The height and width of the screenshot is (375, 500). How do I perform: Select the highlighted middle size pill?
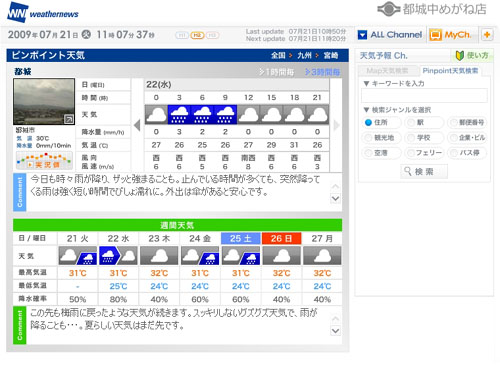coord(197,35)
